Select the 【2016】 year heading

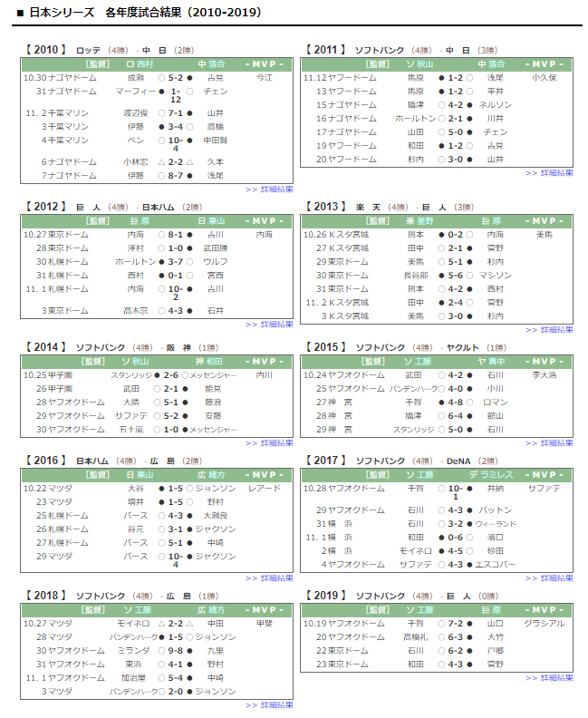46,461
